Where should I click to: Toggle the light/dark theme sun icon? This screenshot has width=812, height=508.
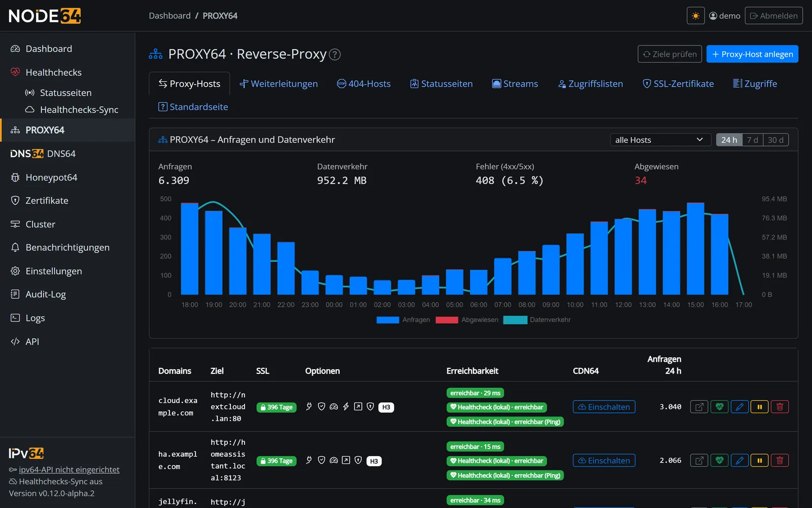click(695, 16)
